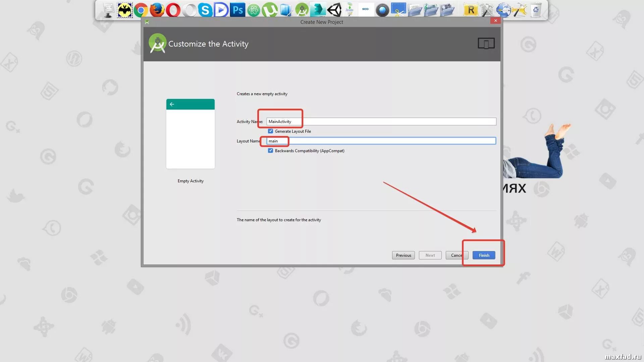
Task: Launch uTorrent from the dock
Action: tap(270, 10)
